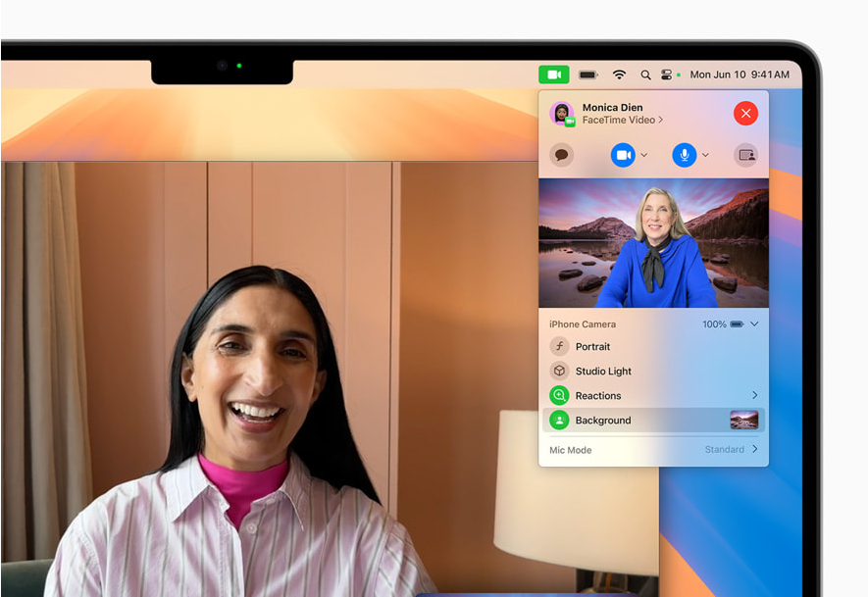Click the date and time Mon Jun 10
The image size is (868, 597).
(x=740, y=75)
